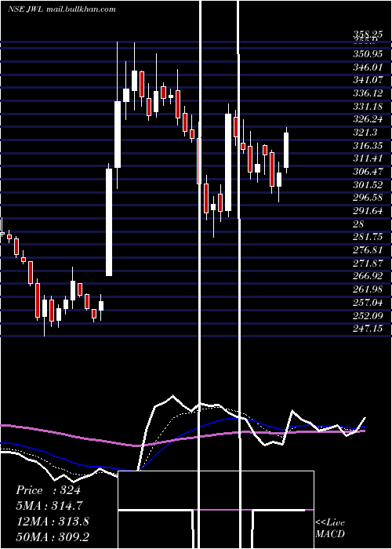This screenshot has width=392, height=549.
Task: Click the 346.01 price axis label
Action: coord(368,67)
